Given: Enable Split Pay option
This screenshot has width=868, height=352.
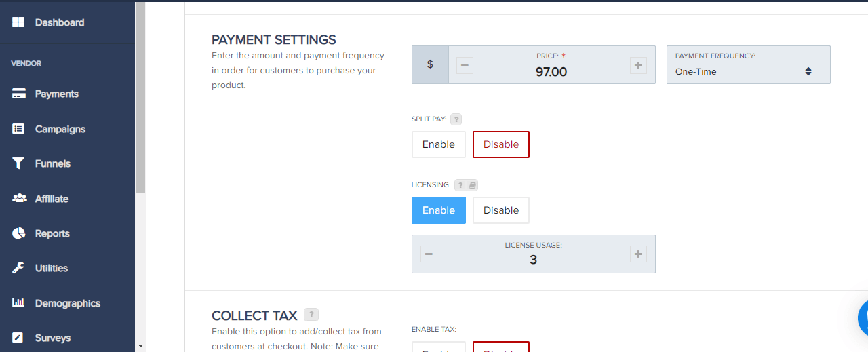Looking at the screenshot, I should coord(439,144).
